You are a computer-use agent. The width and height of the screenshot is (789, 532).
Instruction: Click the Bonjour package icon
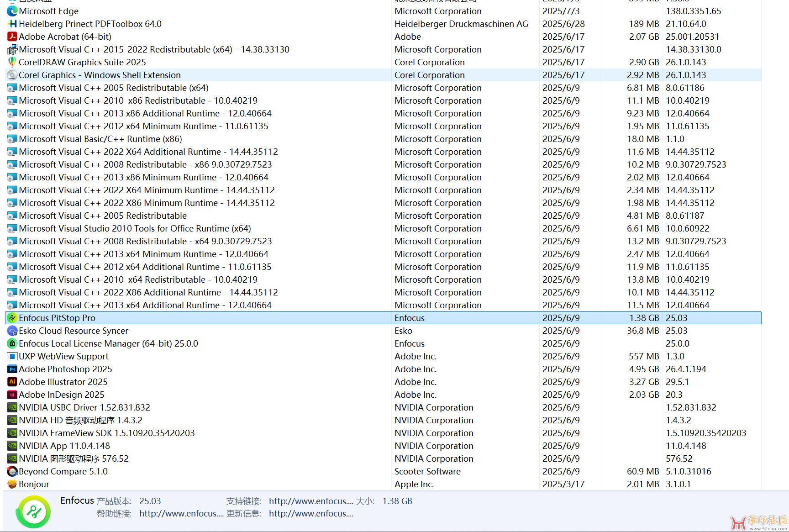[x=12, y=484]
